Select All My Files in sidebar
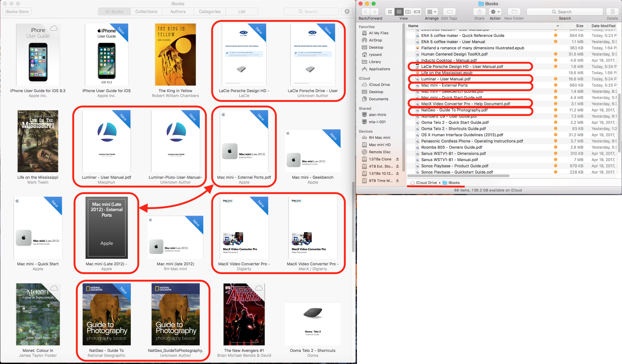The width and height of the screenshot is (622, 364). [378, 33]
